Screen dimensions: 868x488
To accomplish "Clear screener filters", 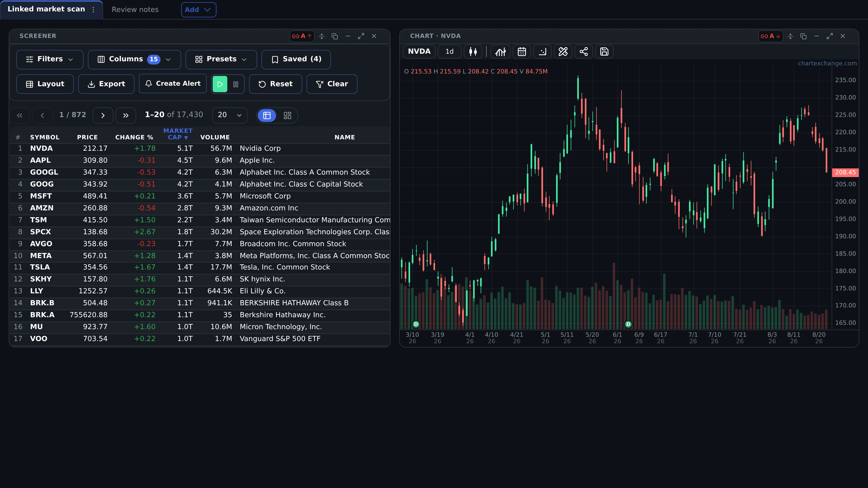I will [x=332, y=84].
